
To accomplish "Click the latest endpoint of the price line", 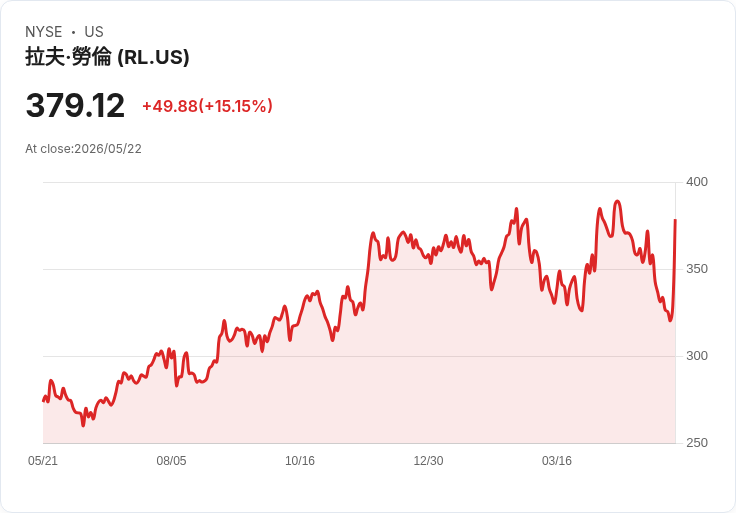I will coord(675,220).
